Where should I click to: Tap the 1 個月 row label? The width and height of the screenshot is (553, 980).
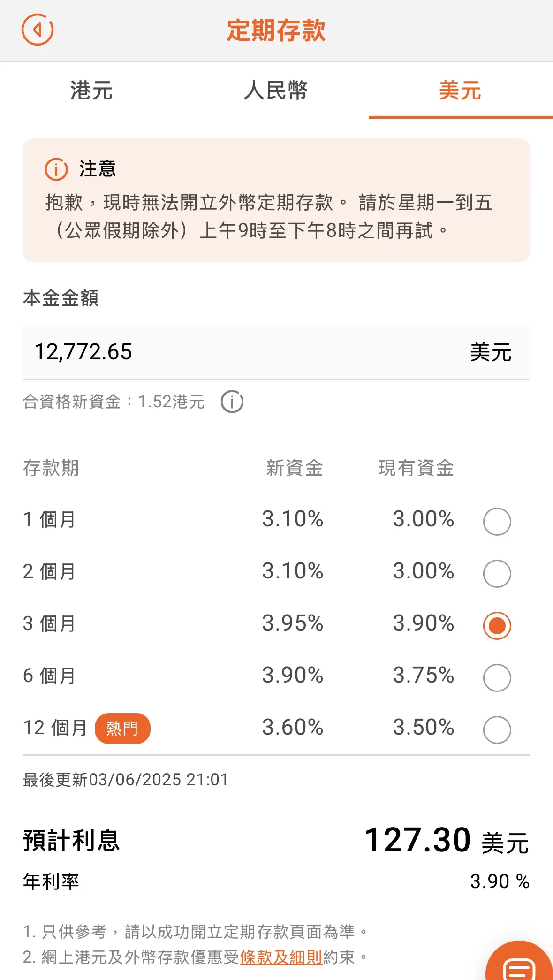(x=49, y=519)
